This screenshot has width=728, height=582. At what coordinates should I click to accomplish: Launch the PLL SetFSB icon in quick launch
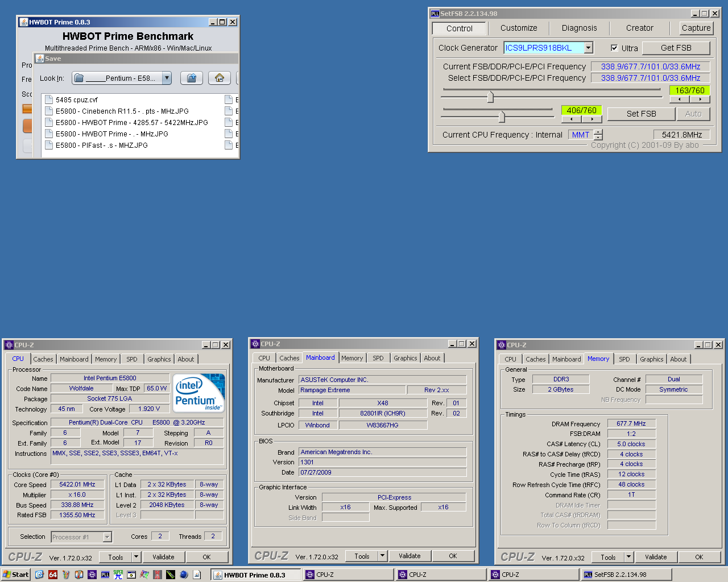click(x=105, y=575)
